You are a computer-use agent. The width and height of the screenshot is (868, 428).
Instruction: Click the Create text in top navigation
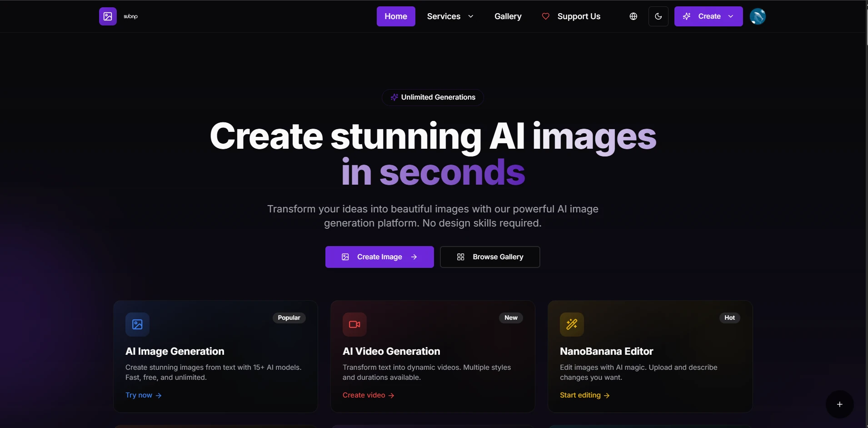click(709, 16)
